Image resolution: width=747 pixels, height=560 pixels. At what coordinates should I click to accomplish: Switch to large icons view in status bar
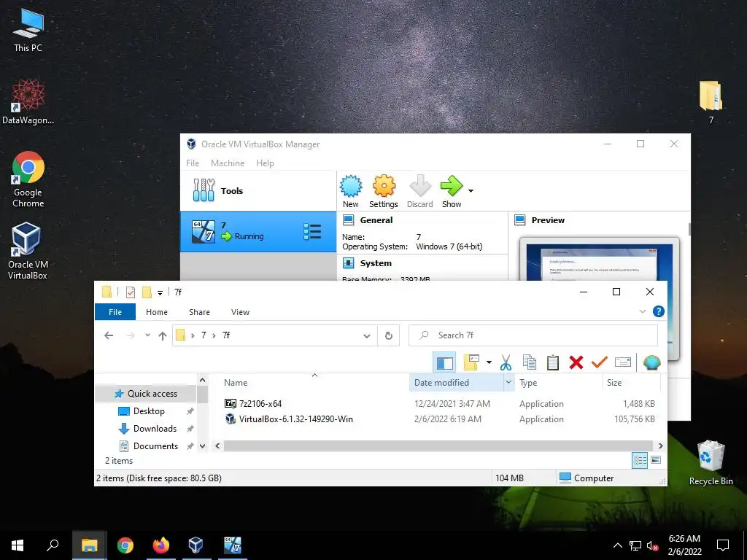pos(656,460)
